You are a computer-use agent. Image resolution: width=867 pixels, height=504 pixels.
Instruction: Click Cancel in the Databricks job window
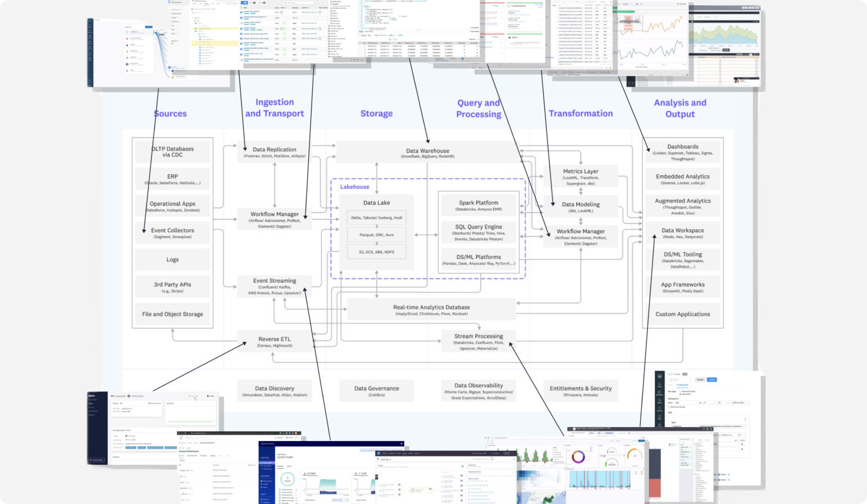pos(700,379)
